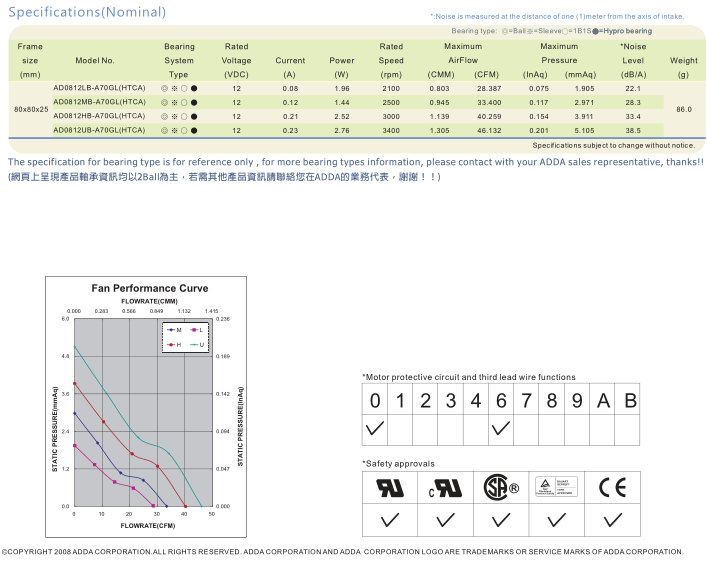Click the rated speed value 3400
This screenshot has width=707, height=563.
[x=391, y=130]
